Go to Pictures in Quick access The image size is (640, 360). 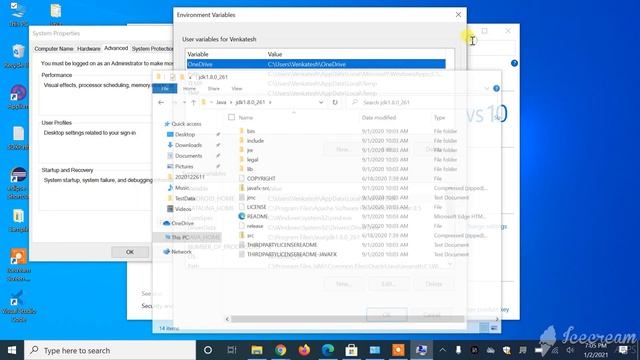pos(184,166)
